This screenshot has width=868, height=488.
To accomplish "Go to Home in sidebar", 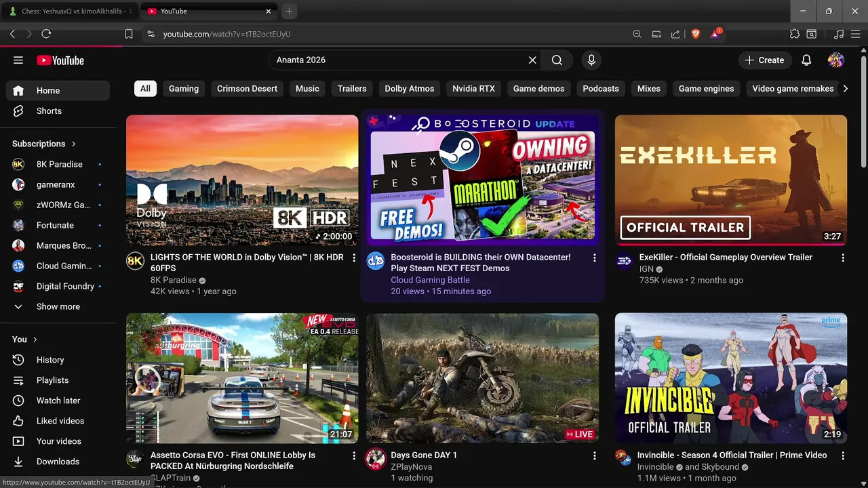I will [x=58, y=91].
